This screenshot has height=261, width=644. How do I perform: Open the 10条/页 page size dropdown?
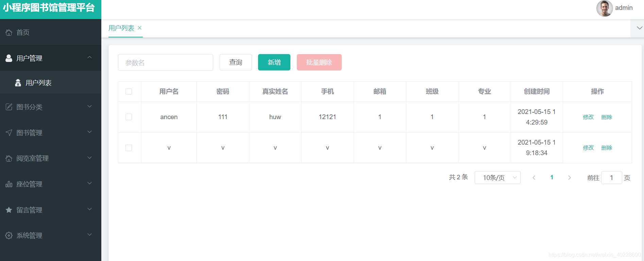point(497,178)
